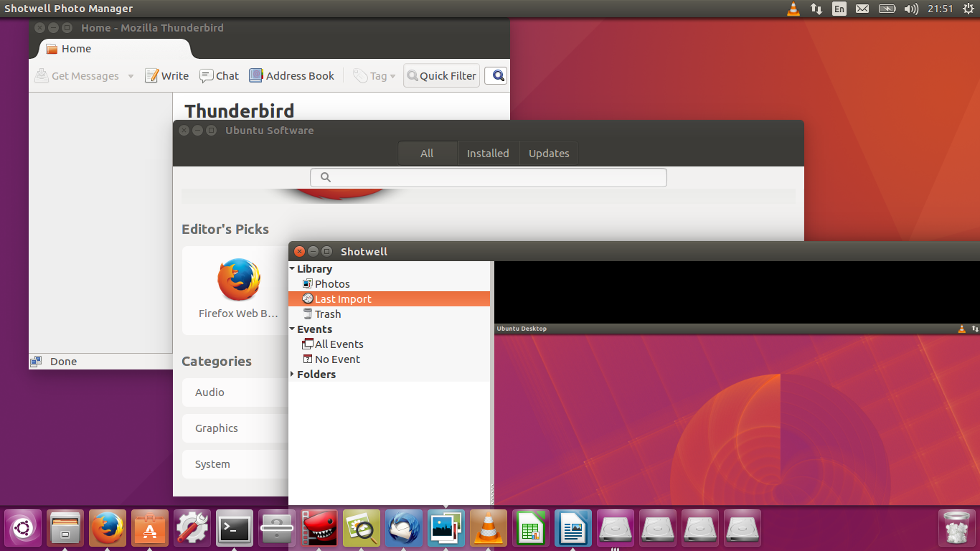Open messaging envelope indicator
The height and width of the screenshot is (551, 980).
click(x=862, y=9)
